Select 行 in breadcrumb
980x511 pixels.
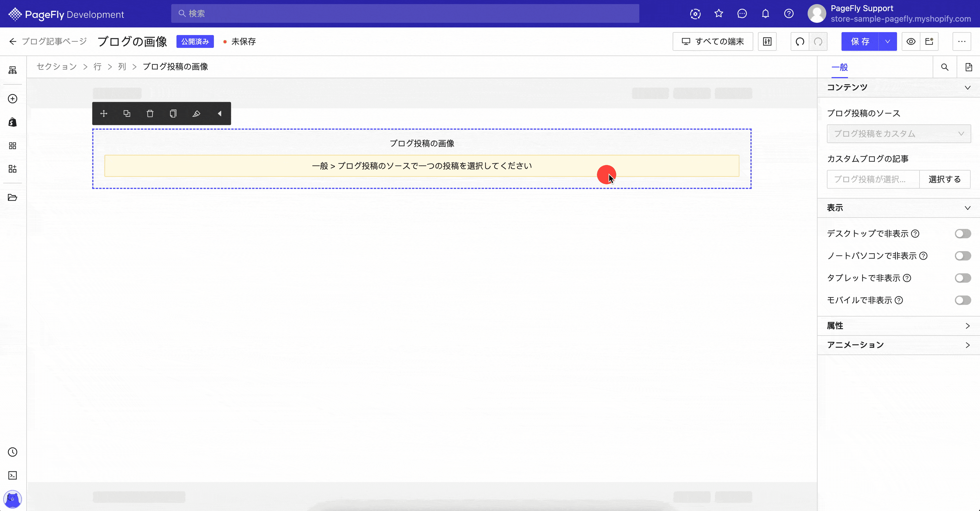coord(98,67)
